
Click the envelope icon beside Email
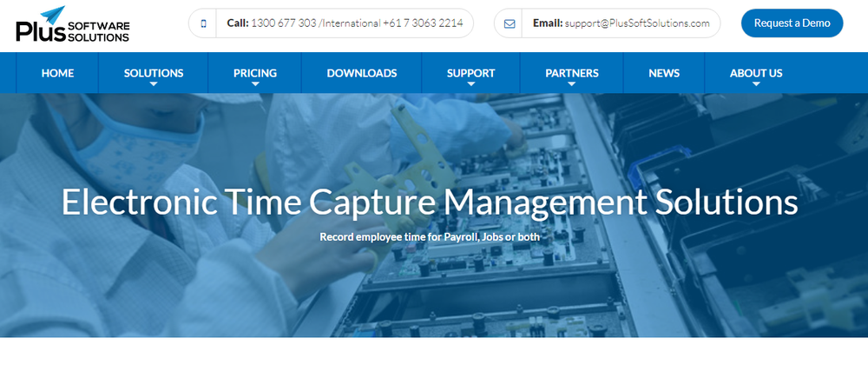(x=510, y=23)
